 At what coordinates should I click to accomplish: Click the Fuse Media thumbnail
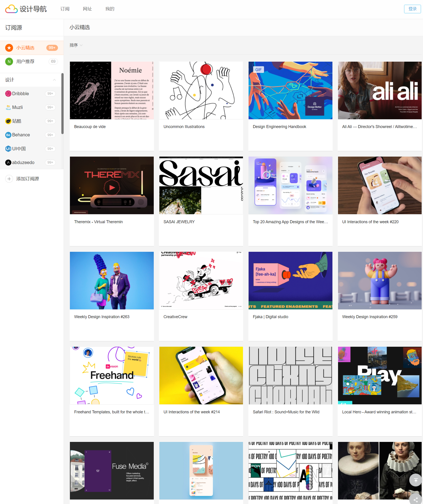pos(112,471)
